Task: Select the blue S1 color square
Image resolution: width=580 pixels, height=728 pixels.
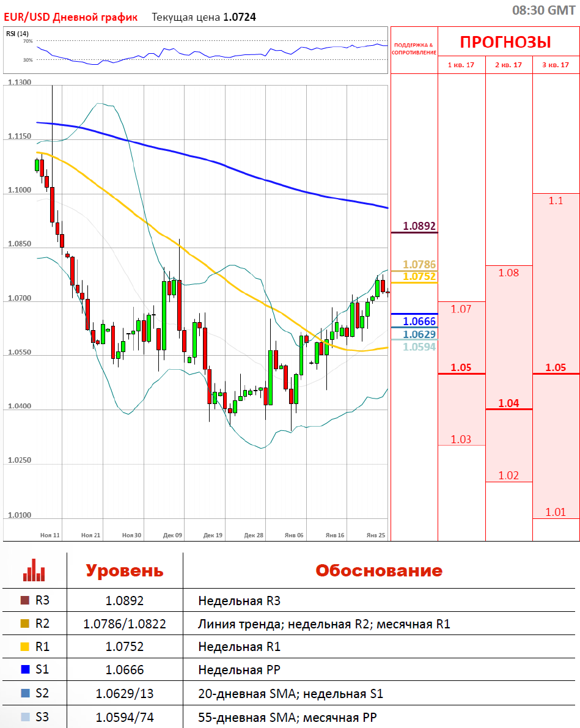Action: click(24, 670)
